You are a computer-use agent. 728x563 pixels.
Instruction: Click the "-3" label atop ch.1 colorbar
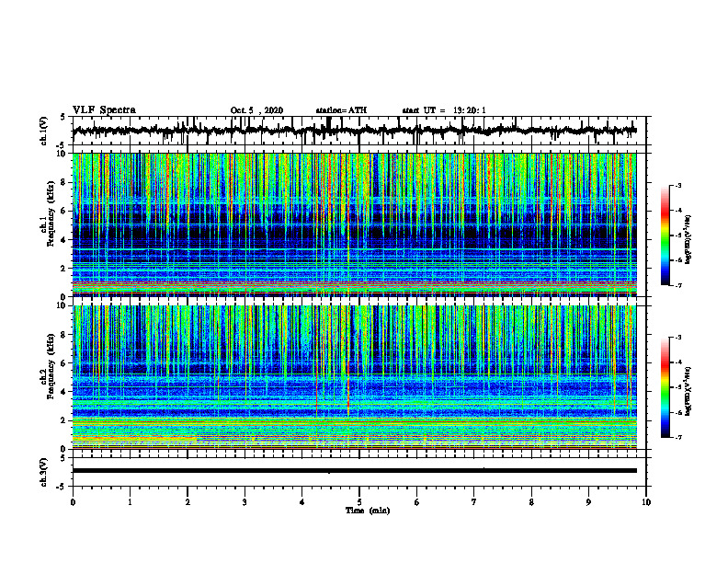677,185
